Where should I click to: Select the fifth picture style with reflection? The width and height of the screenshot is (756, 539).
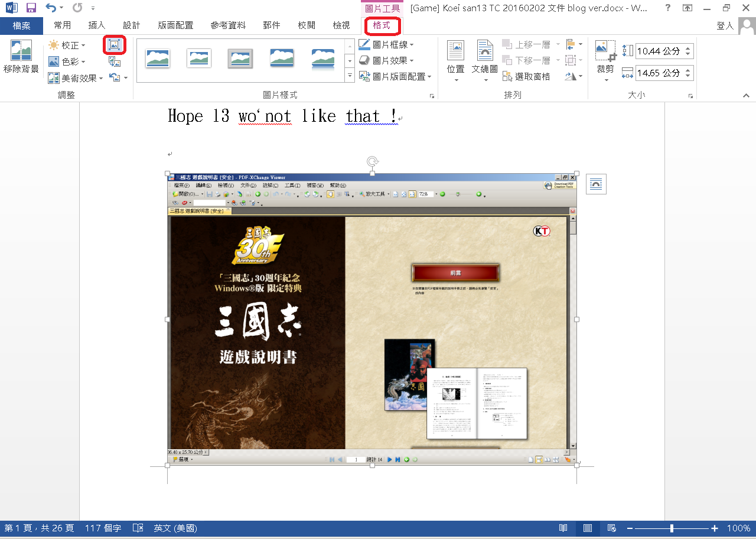[323, 58]
